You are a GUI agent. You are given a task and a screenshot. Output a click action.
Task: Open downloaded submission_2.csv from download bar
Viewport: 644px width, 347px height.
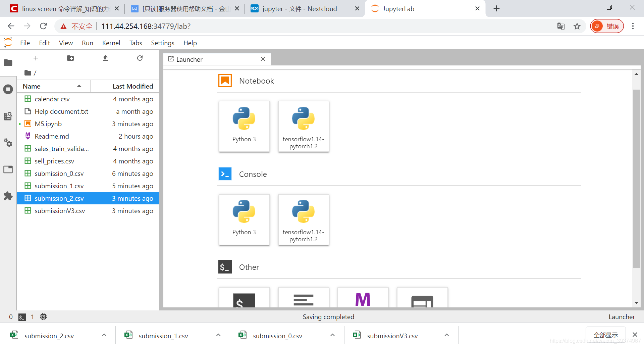[49, 336]
